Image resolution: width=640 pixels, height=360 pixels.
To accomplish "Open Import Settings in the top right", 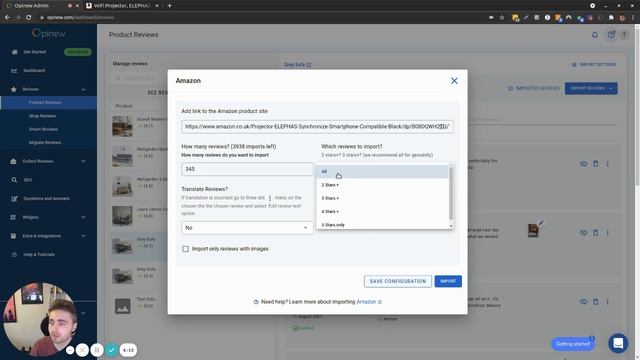I will click(x=594, y=64).
